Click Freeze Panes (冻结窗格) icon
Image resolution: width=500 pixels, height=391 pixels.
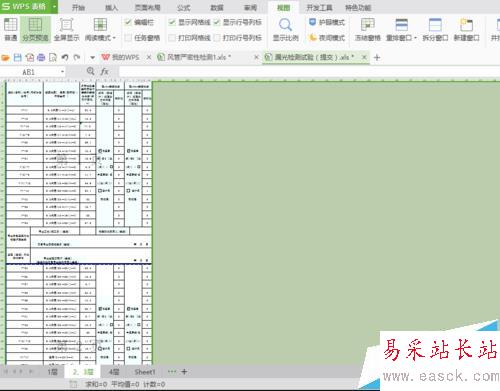pos(368,25)
